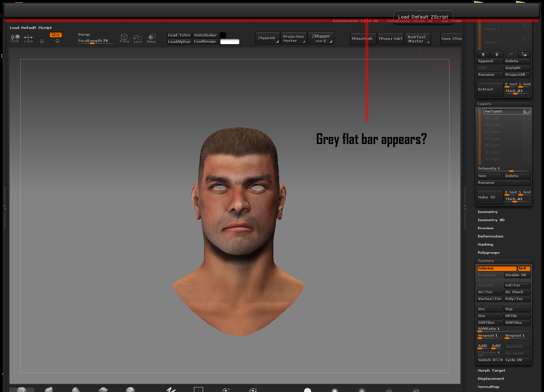The width and height of the screenshot is (544, 392).
Task: Click the Cycle UV button
Action: pos(517,360)
